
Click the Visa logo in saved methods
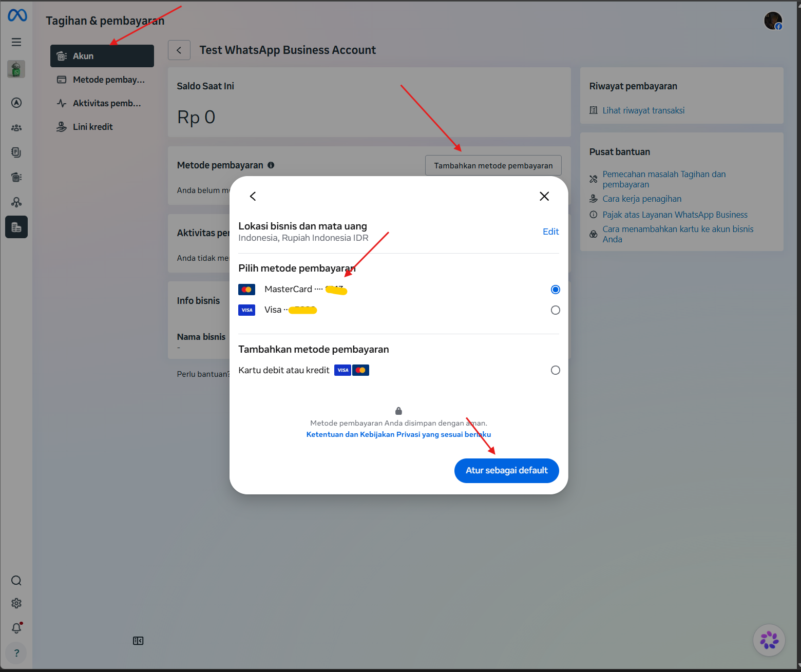pyautogui.click(x=247, y=310)
